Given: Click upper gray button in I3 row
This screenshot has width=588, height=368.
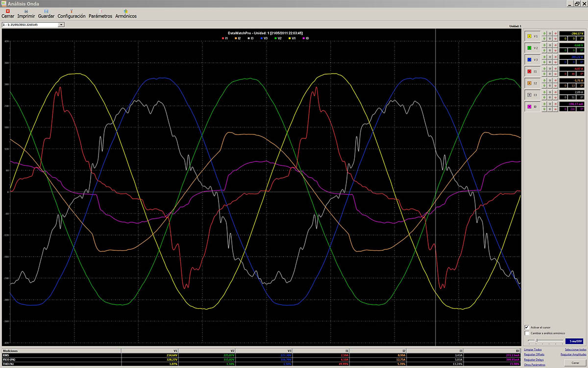Looking at the screenshot, I should click(x=550, y=93).
